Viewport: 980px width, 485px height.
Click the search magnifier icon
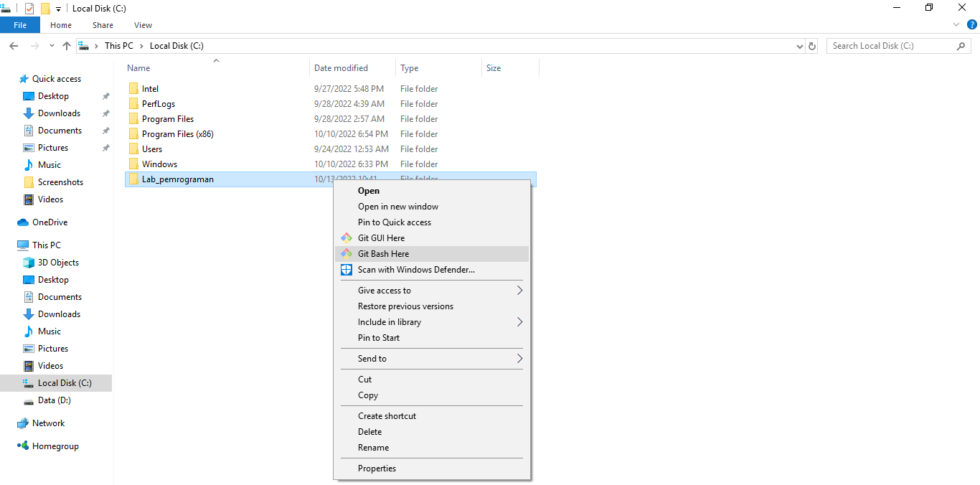click(961, 45)
